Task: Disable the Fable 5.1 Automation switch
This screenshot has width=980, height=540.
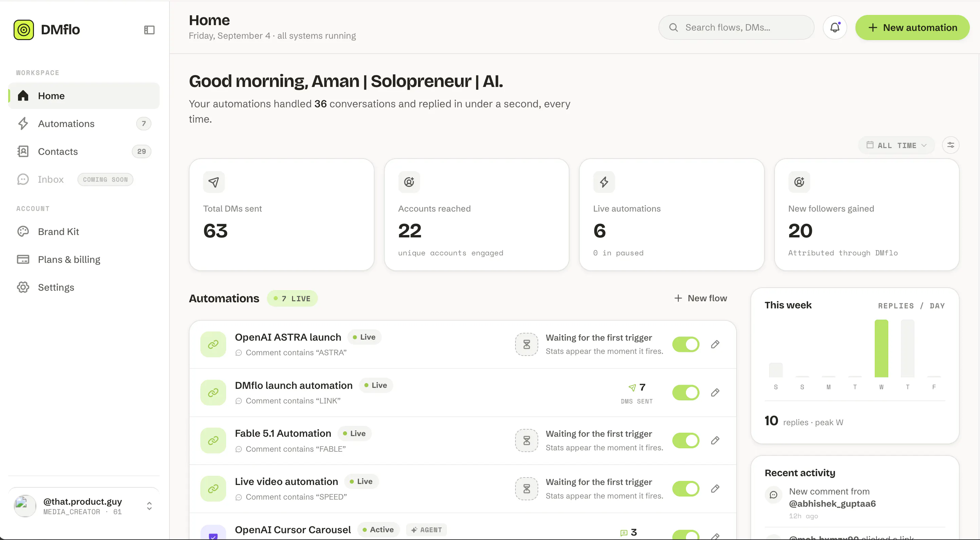Action: click(686, 440)
